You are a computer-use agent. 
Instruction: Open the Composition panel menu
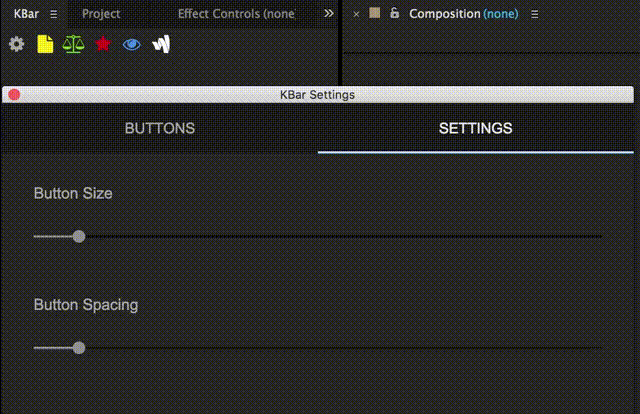(x=535, y=14)
